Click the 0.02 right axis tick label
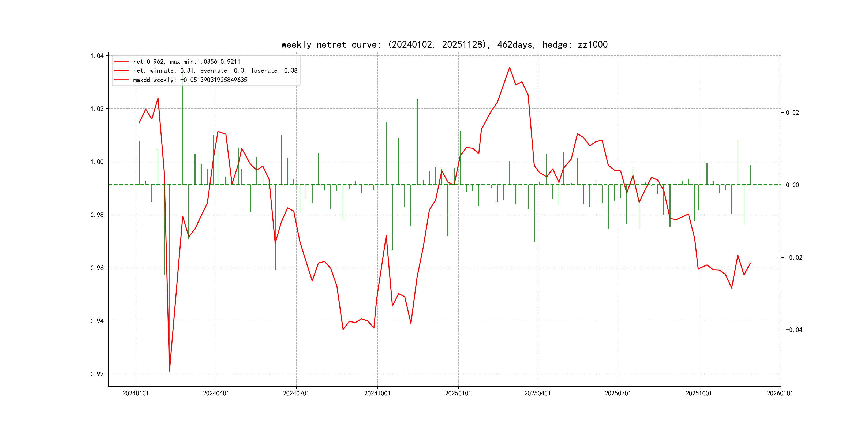 tap(792, 113)
